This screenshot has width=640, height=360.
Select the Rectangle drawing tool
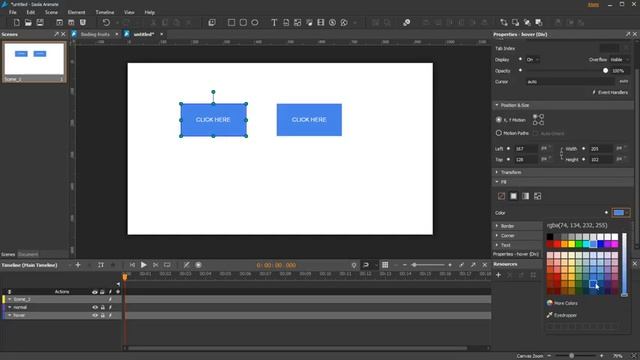[231, 23]
